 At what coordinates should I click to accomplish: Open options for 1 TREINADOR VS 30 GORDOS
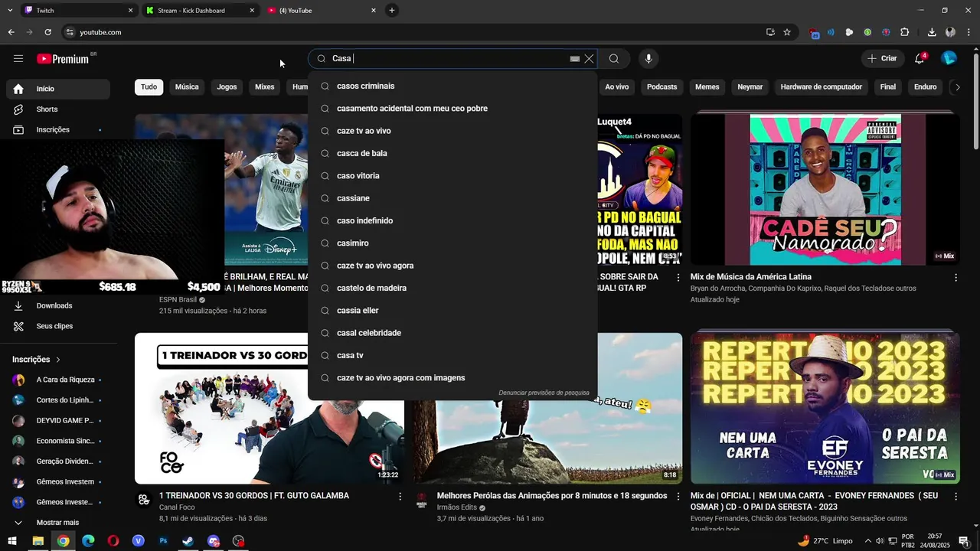point(400,497)
